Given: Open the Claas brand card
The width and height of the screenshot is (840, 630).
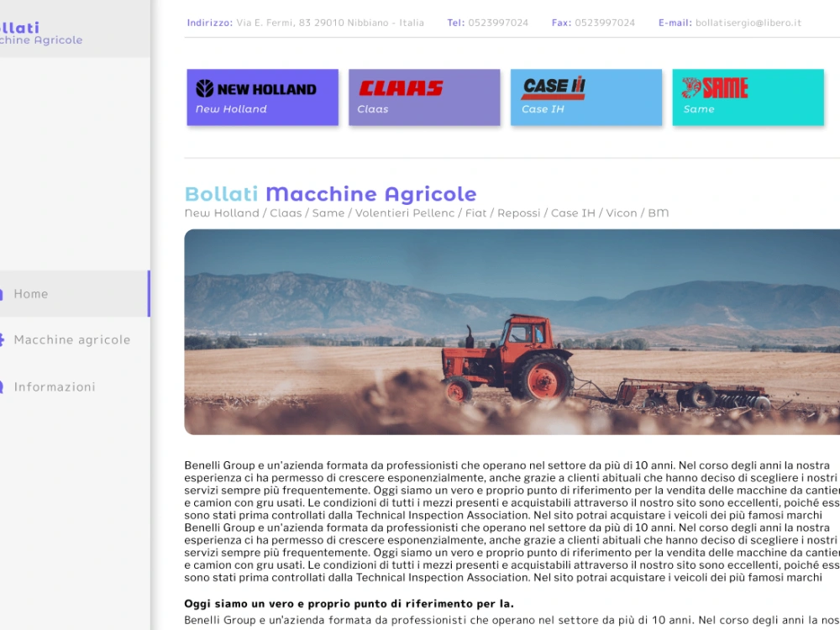Looking at the screenshot, I should click(424, 97).
